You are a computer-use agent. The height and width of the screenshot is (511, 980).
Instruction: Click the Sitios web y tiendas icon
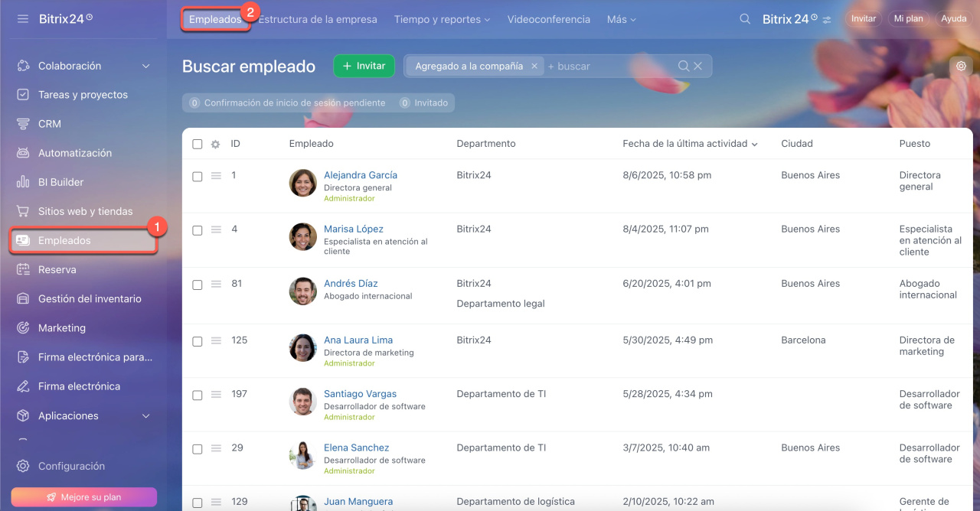pos(23,211)
